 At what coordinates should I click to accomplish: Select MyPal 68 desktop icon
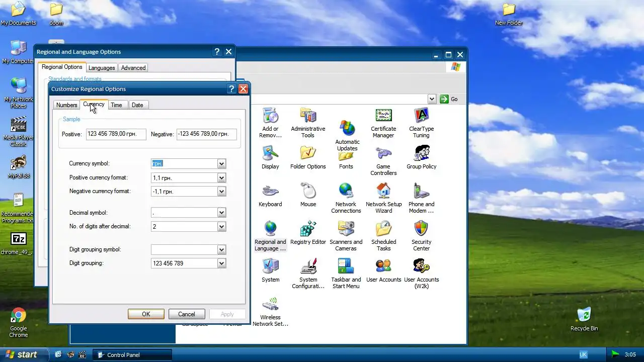(19, 167)
